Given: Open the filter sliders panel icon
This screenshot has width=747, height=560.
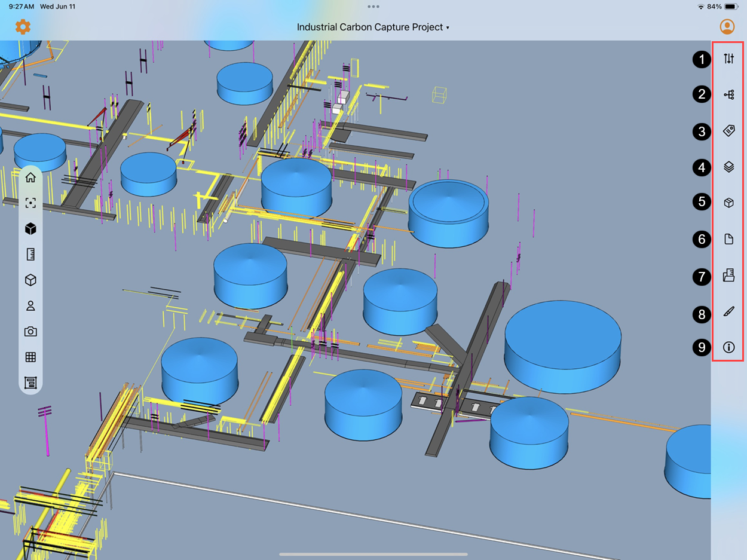Looking at the screenshot, I should click(728, 59).
